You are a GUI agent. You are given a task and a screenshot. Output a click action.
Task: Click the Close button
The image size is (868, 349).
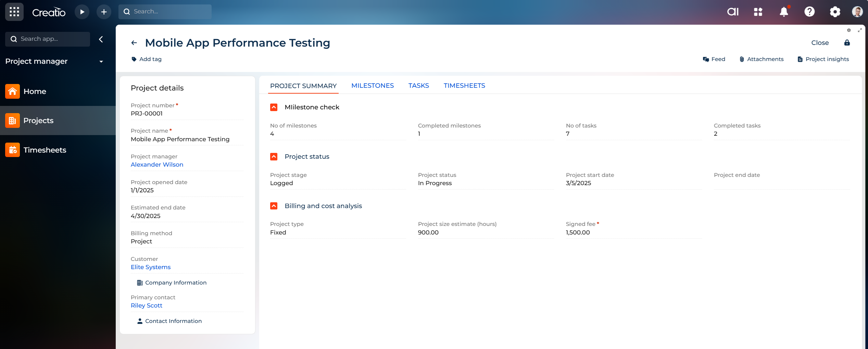[x=820, y=43]
